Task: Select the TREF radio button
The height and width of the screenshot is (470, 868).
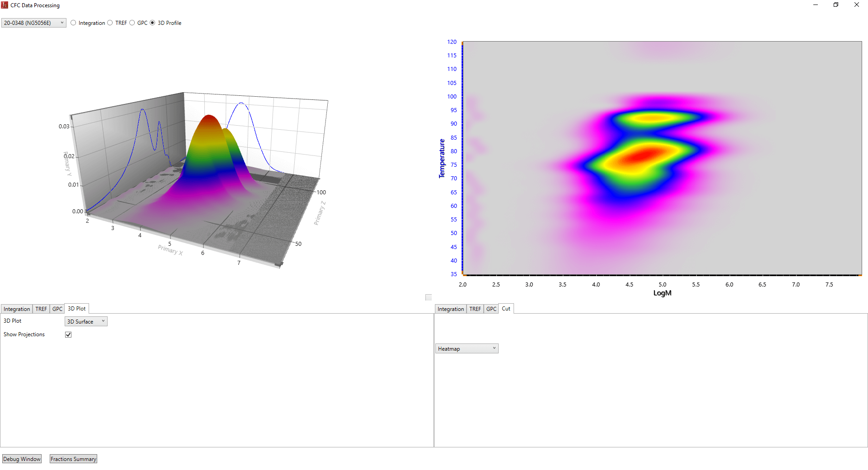Action: tap(110, 23)
